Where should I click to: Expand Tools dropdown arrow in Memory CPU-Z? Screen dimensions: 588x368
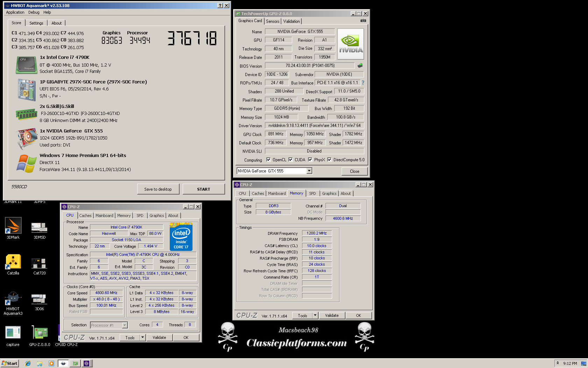point(315,315)
